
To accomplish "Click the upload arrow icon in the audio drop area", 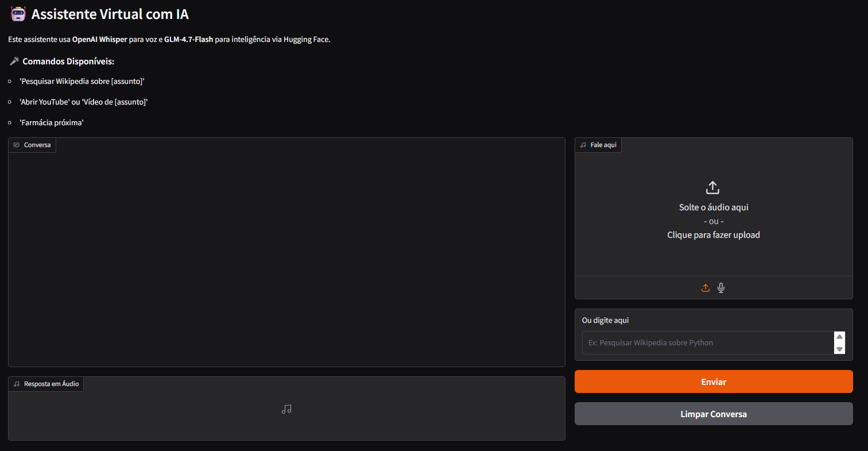I will click(x=712, y=187).
